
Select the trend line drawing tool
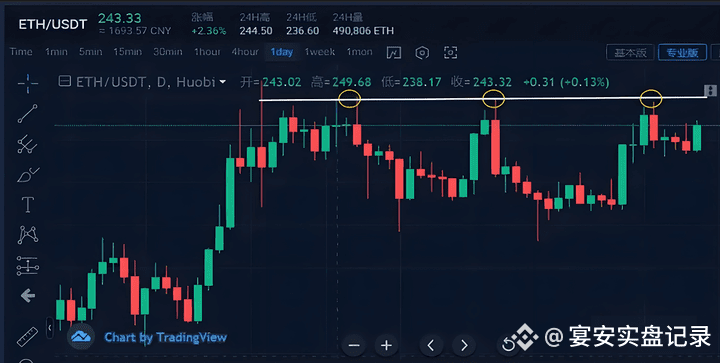28,114
